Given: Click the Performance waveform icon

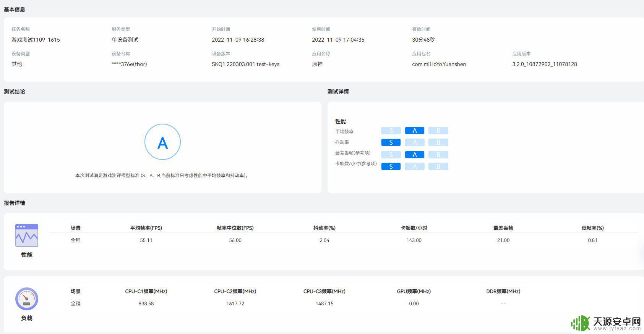Looking at the screenshot, I should click(27, 236).
